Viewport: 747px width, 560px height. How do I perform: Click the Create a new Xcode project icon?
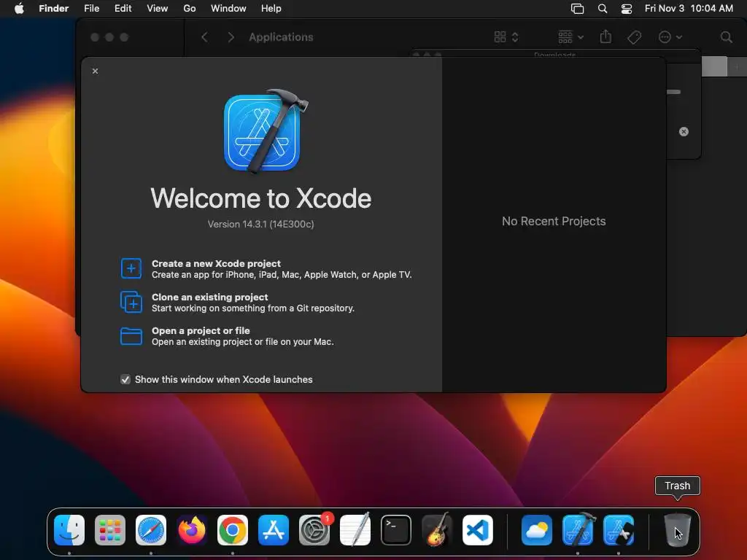click(131, 268)
